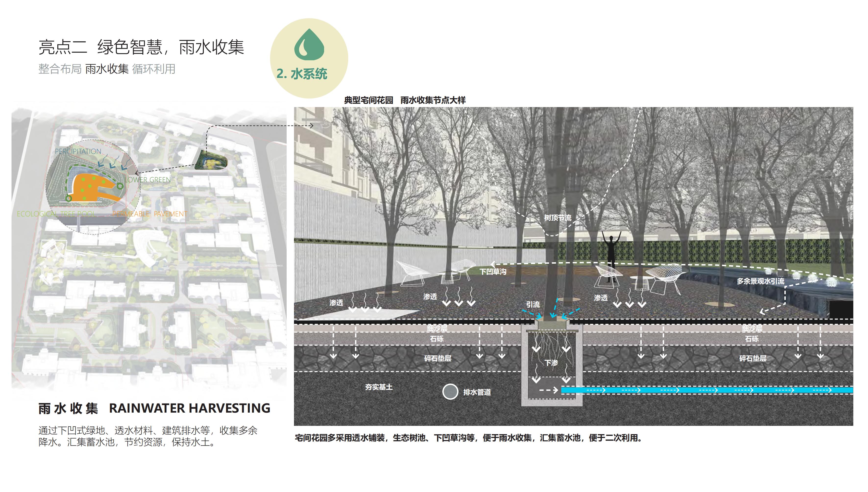Select the gray subtitle word '整合布局'
868x492 pixels.
[60, 69]
